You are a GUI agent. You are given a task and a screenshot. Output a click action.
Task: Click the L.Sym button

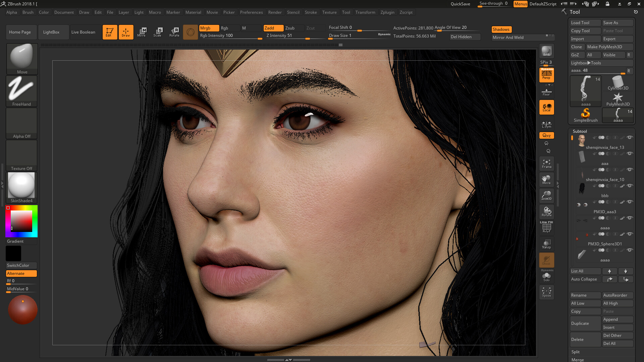coord(546,124)
